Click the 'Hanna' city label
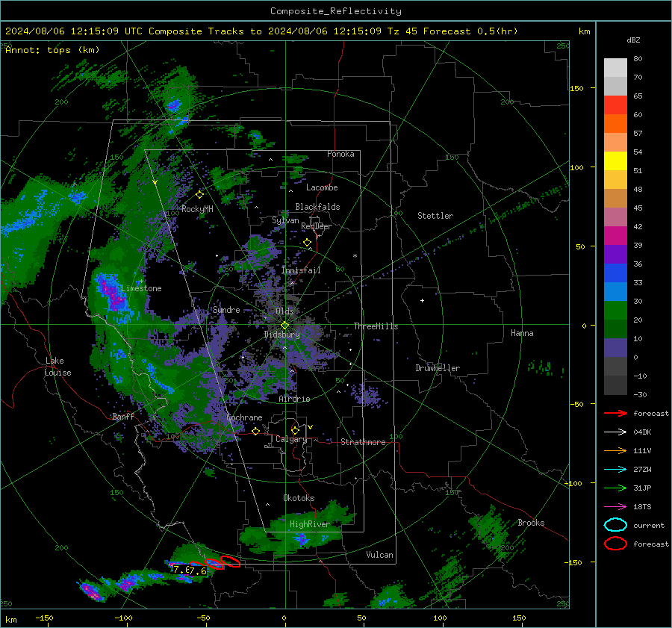672x628 pixels. tap(522, 333)
